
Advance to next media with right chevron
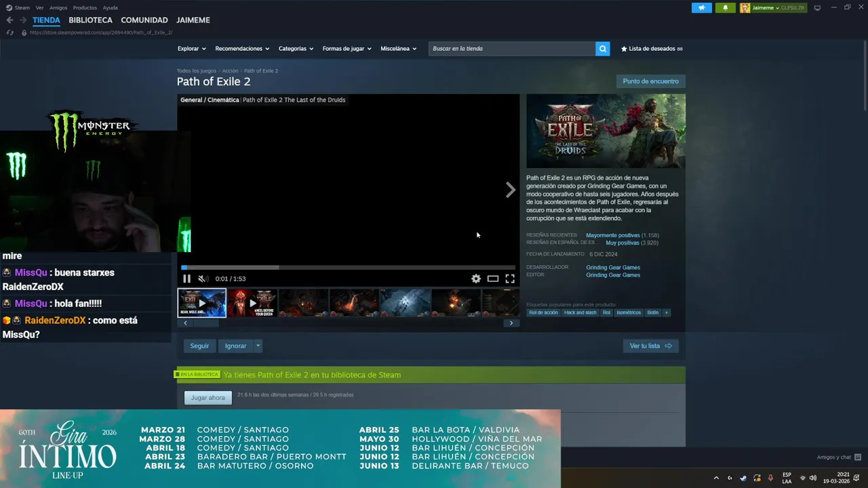pyautogui.click(x=511, y=190)
